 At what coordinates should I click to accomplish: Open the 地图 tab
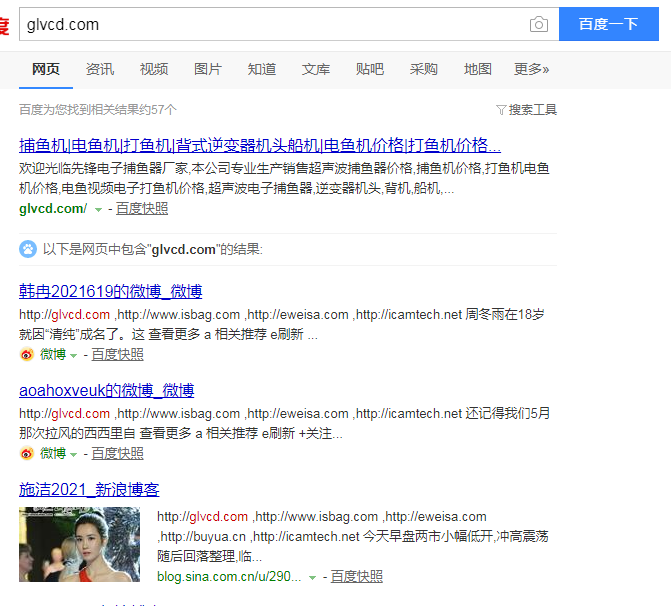pyautogui.click(x=477, y=69)
